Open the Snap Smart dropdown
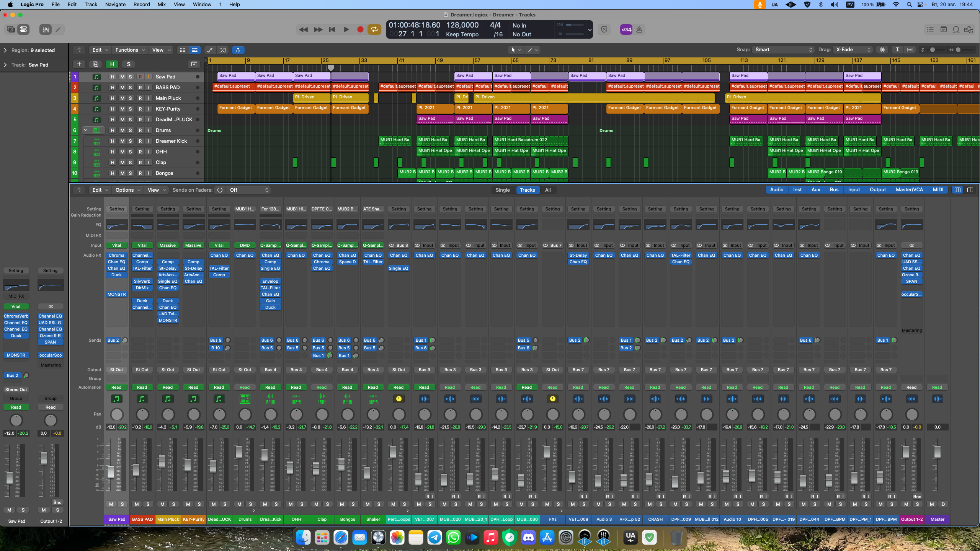Image resolution: width=980 pixels, height=551 pixels. coord(782,50)
